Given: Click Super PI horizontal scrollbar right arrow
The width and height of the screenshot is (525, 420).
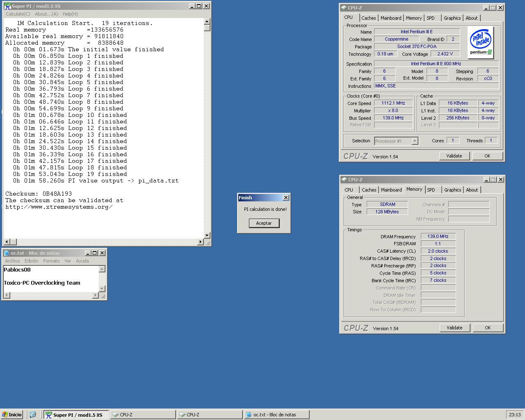Looking at the screenshot, I should tap(201, 242).
